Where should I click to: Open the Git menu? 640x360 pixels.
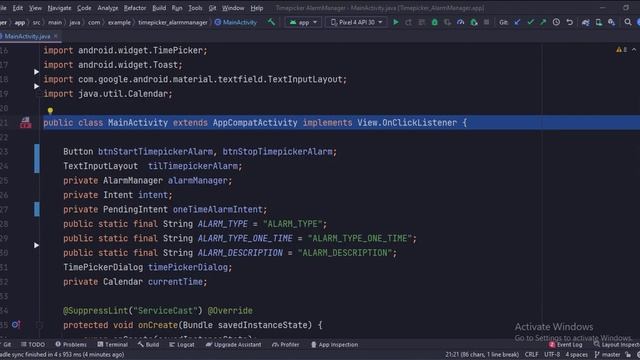click(212, 8)
